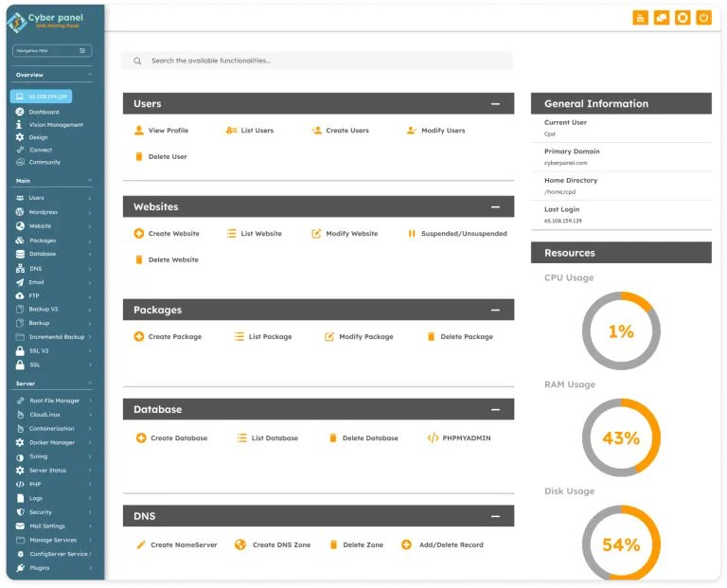This screenshot has height=588, width=727.
Task: Open the chat support icon in top bar
Action: pos(662,18)
